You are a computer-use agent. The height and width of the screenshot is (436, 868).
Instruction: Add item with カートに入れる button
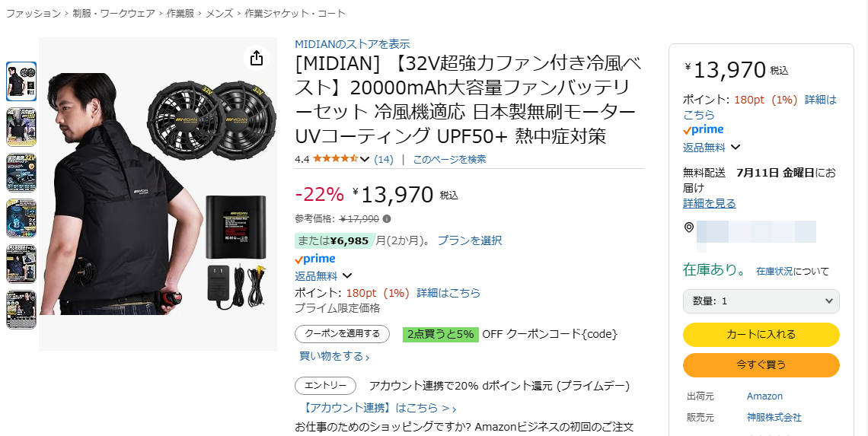761,334
